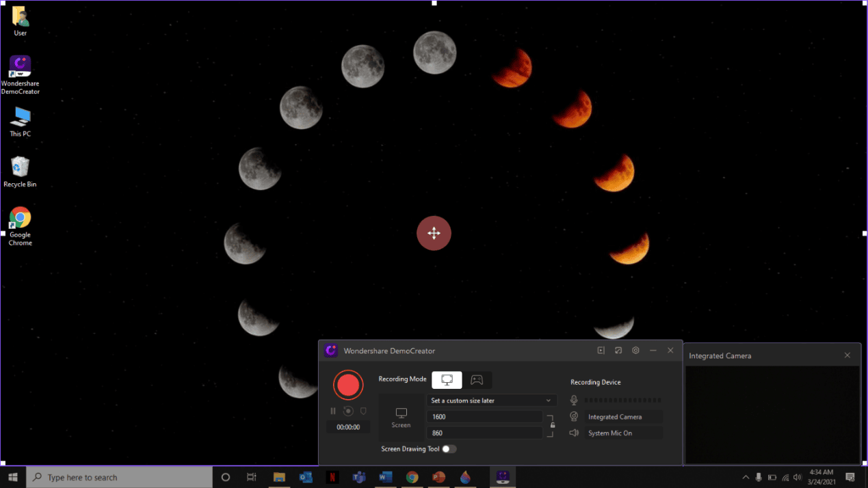Open Task View on the taskbar
Viewport: 868px width, 488px height.
pyautogui.click(x=252, y=477)
